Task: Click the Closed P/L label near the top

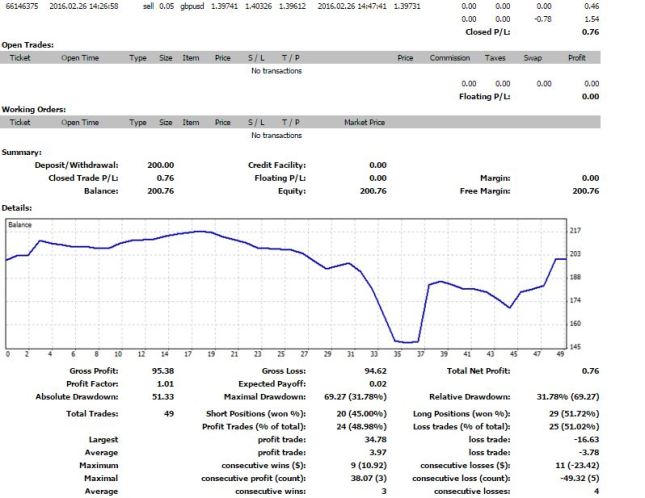Action: 484,32
